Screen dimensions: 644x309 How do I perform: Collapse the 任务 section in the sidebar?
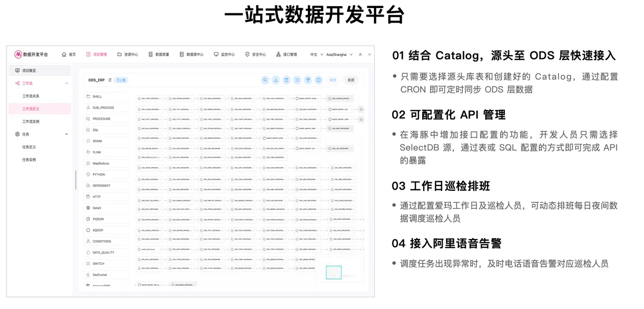(65, 134)
